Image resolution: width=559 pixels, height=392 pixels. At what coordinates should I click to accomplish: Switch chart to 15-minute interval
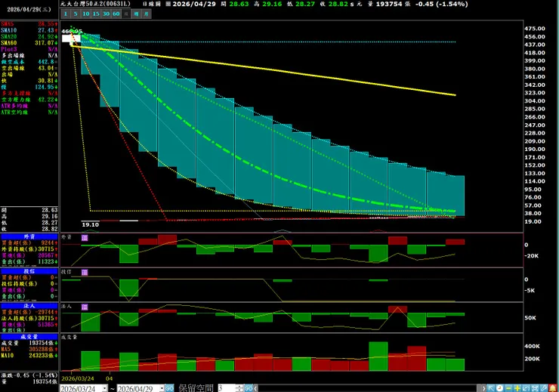point(96,14)
